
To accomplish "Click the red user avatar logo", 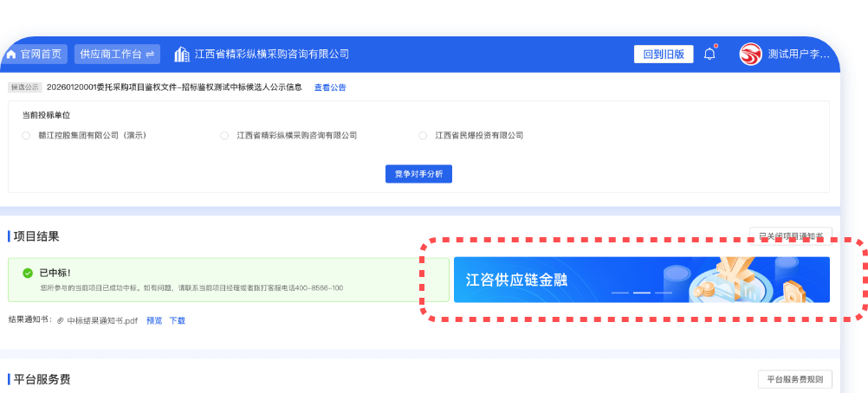I will pos(750,54).
